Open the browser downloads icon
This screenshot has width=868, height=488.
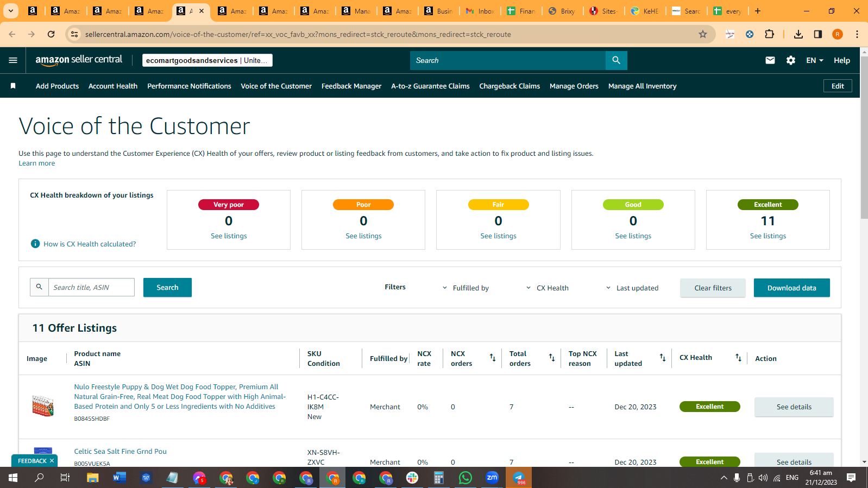[x=798, y=34]
